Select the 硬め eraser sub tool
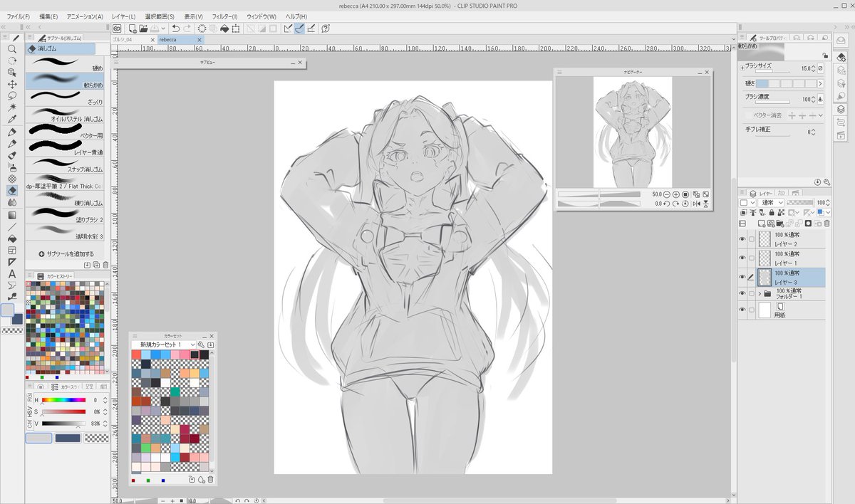 pos(65,63)
